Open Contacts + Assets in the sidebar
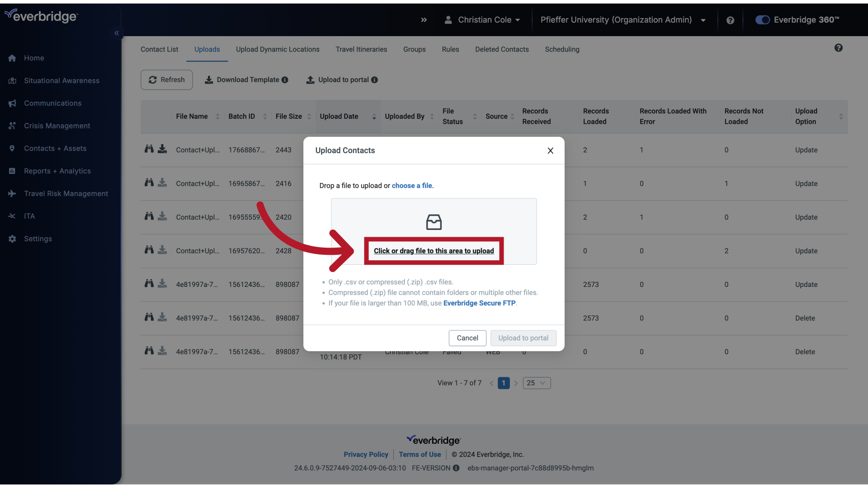Screen dimensions: 868x488 (x=55, y=148)
